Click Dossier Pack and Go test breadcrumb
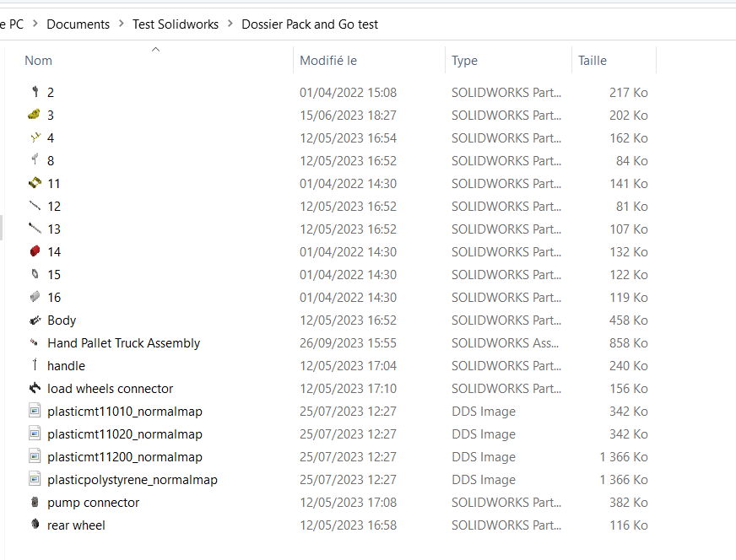This screenshot has width=736, height=560. [310, 24]
